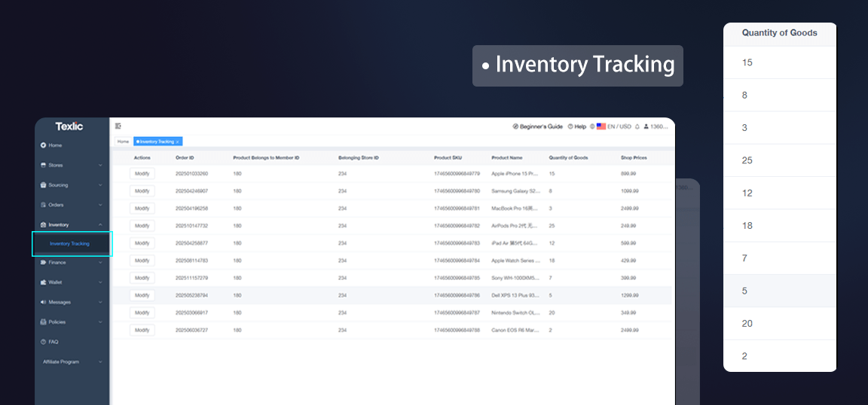Open the EN / USD language currency selector
868x405 pixels.
point(619,126)
